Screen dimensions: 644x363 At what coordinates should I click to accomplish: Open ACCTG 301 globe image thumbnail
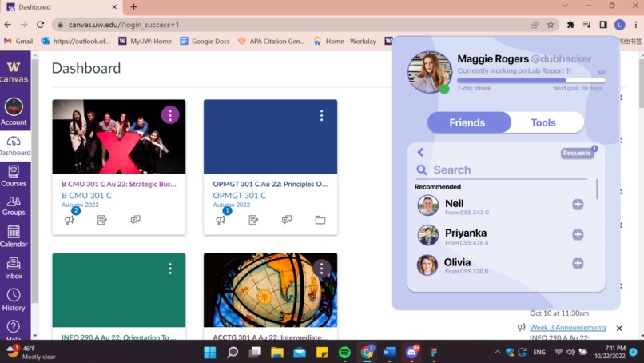pos(270,289)
